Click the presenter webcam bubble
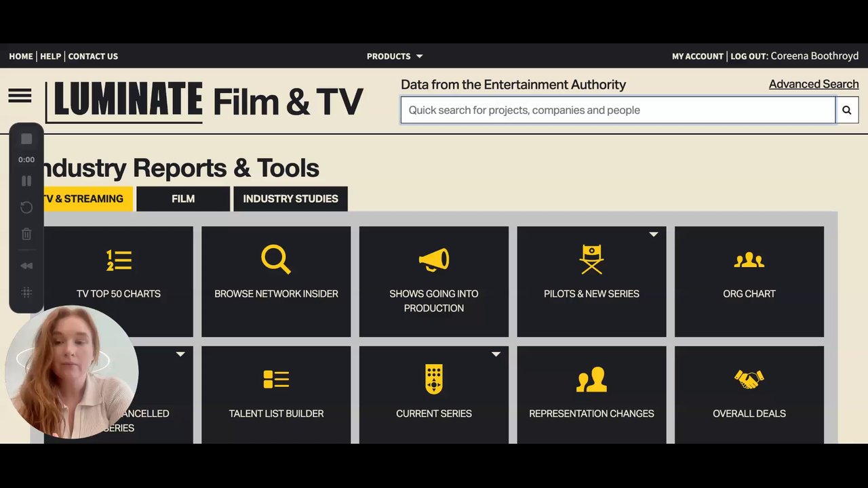Viewport: 868px width, 488px height. (x=71, y=372)
